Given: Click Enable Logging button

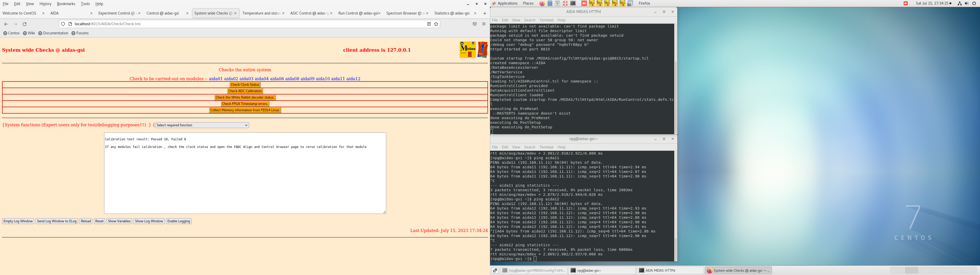Looking at the screenshot, I should [x=178, y=221].
